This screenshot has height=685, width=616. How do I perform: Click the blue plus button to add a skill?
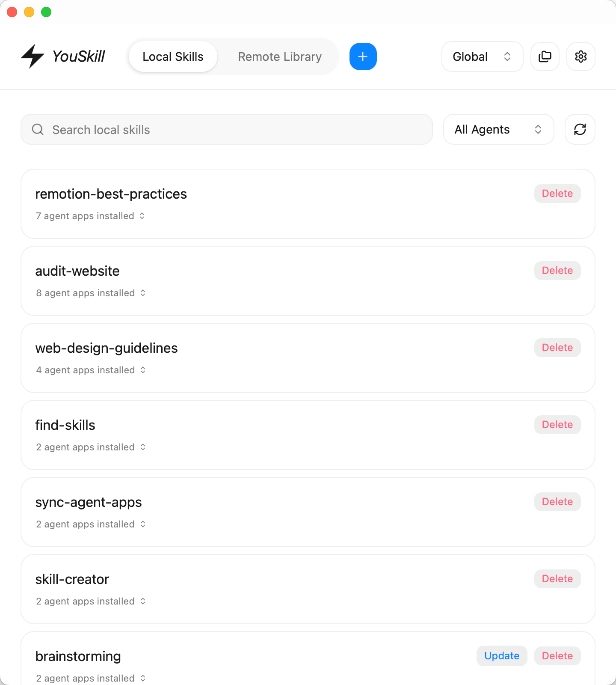tap(363, 56)
